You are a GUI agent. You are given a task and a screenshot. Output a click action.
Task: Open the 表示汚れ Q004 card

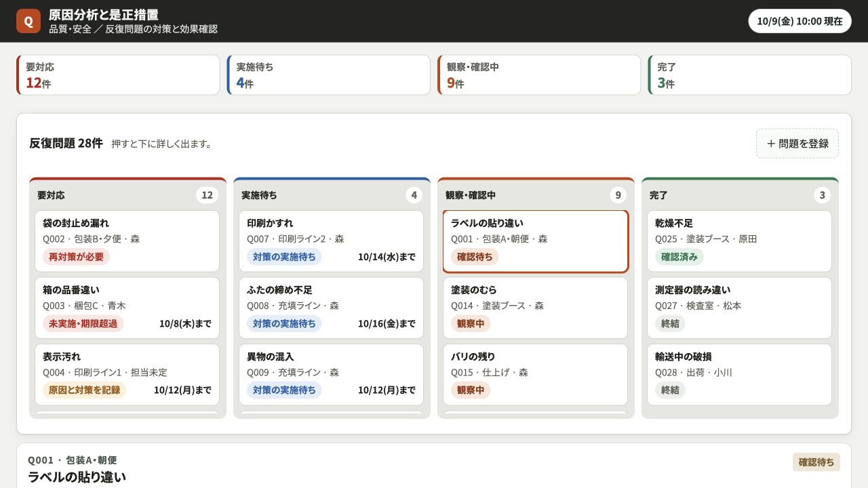tap(127, 375)
